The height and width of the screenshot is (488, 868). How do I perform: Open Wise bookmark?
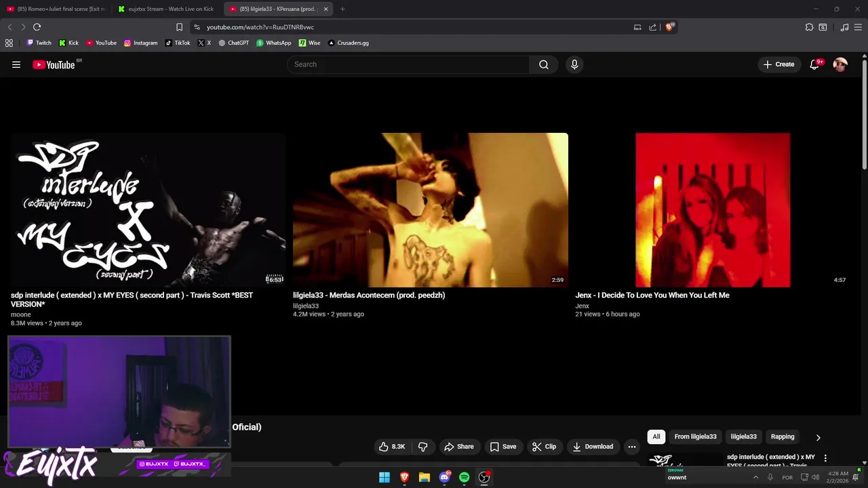[x=309, y=43]
